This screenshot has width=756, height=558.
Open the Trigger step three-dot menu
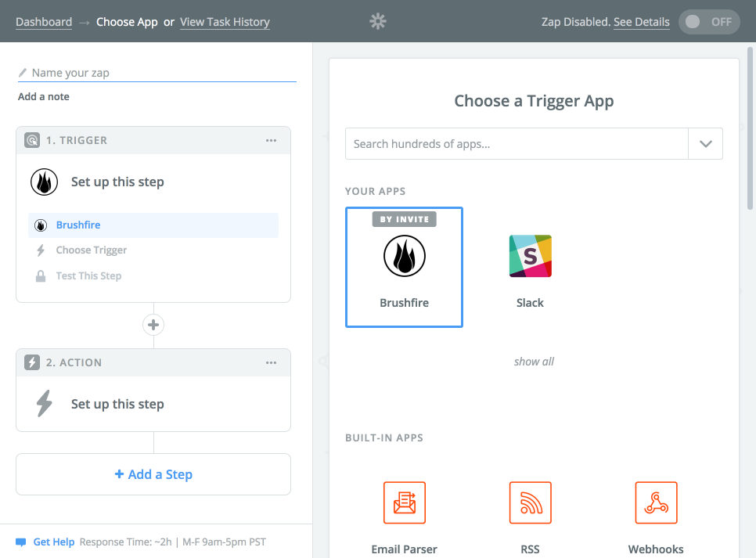click(271, 140)
